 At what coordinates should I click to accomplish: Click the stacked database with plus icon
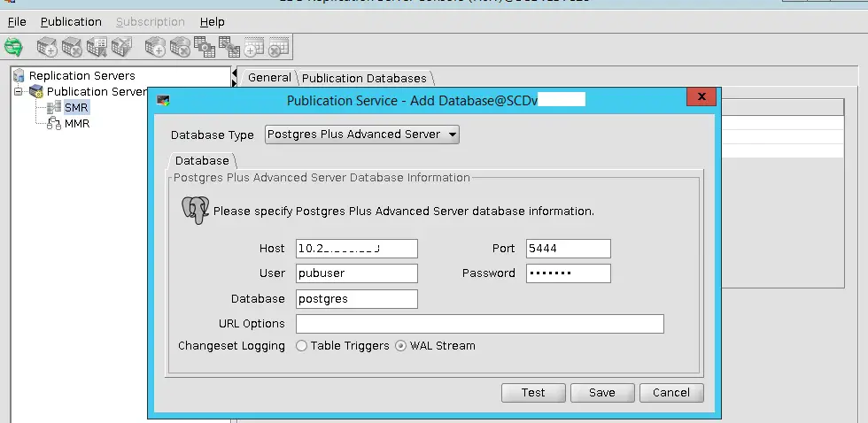[156, 47]
